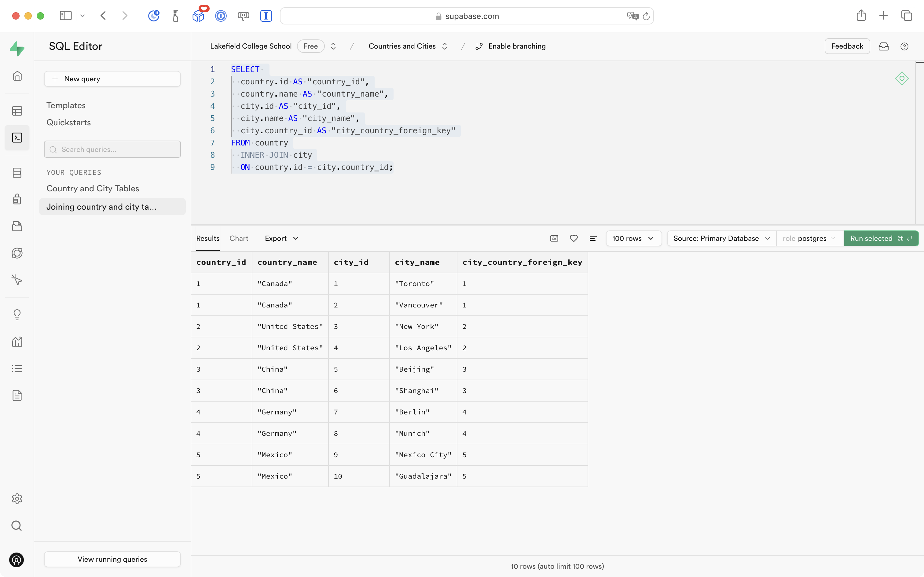Select the Country and City Tables query

(x=93, y=189)
